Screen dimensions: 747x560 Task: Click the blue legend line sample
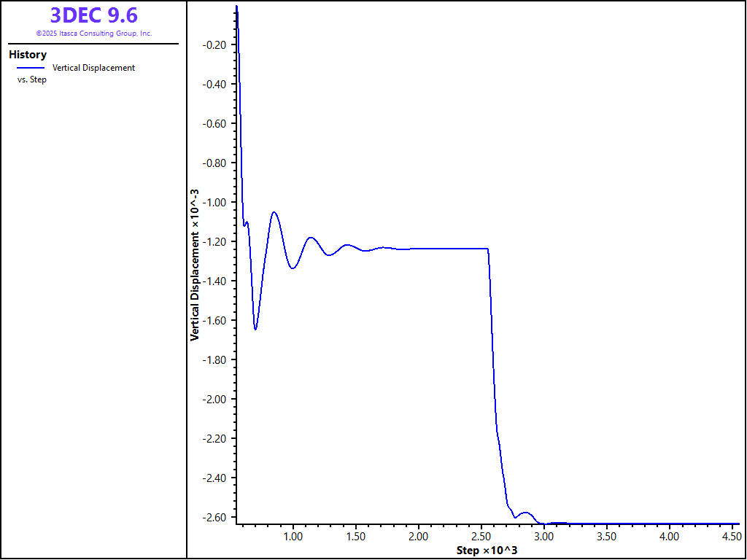pyautogui.click(x=31, y=68)
